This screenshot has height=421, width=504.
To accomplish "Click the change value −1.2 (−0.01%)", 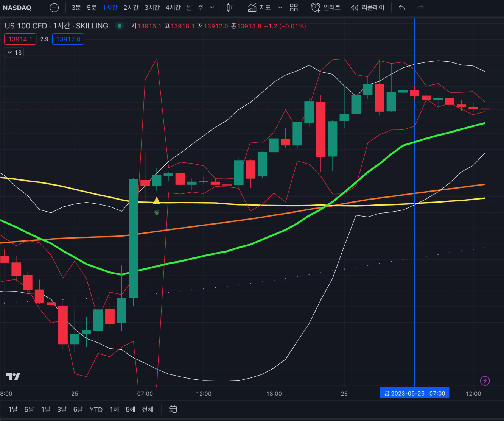I will pos(285,26).
